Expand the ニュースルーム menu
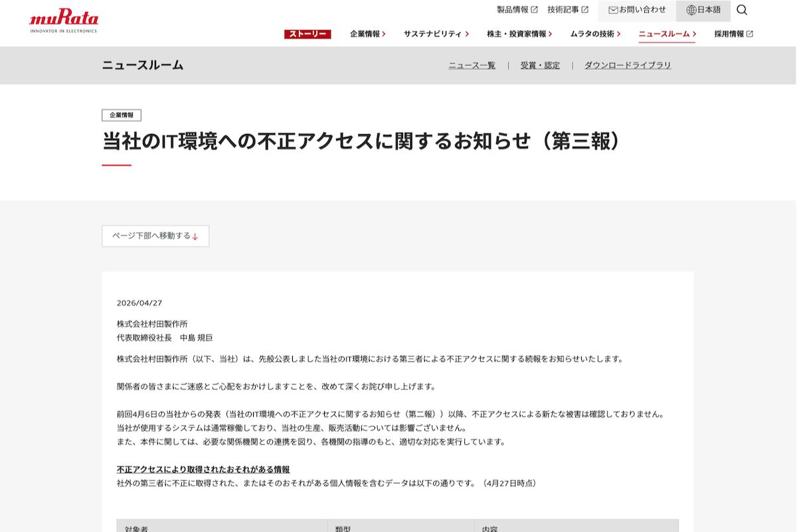The image size is (797, 532). (667, 34)
